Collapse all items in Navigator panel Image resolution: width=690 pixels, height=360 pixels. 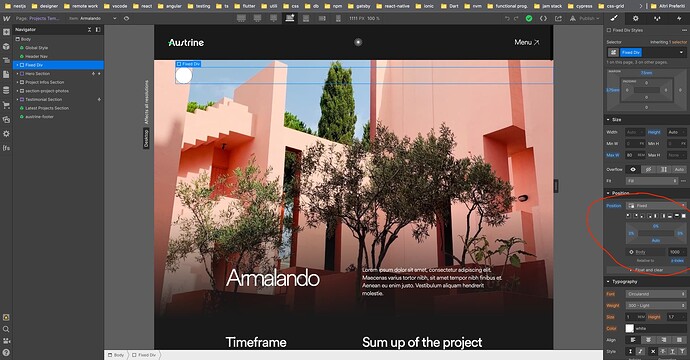89,29
